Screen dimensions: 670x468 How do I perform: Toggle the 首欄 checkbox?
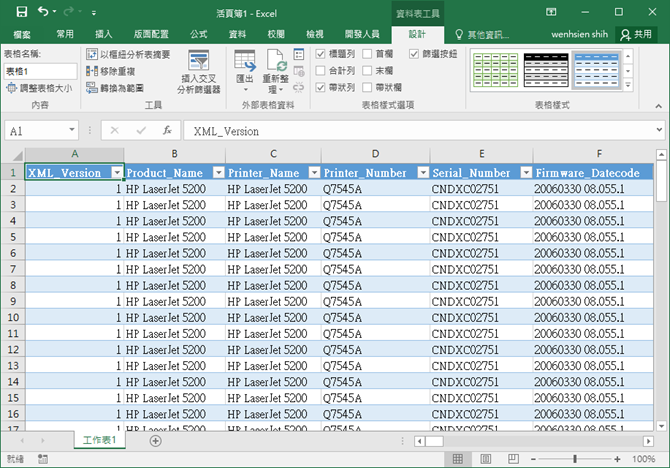[367, 54]
